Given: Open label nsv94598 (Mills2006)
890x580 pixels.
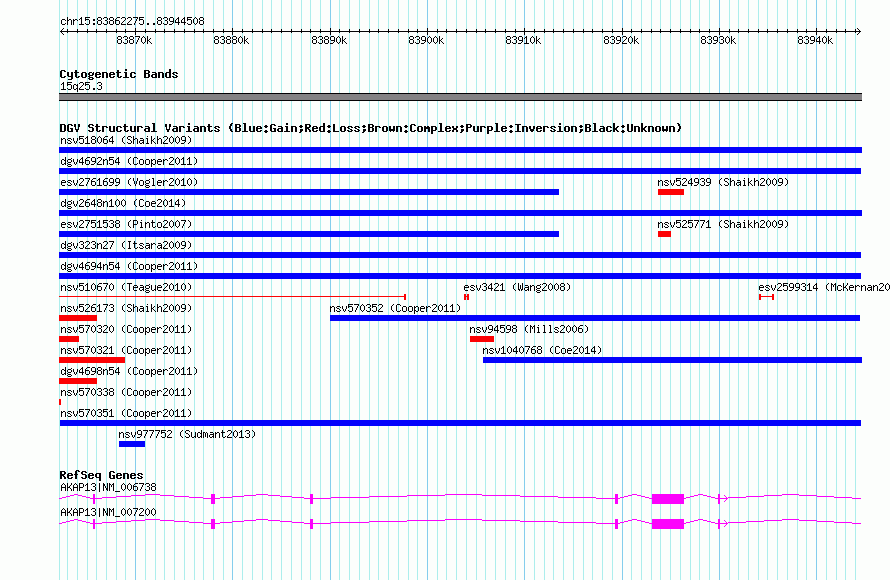Looking at the screenshot, I should (529, 329).
